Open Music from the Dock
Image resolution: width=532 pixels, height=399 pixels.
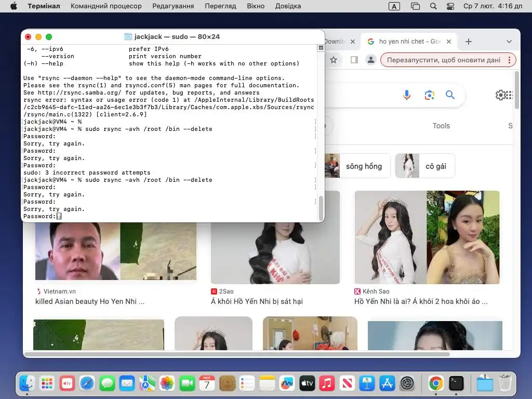point(327,383)
